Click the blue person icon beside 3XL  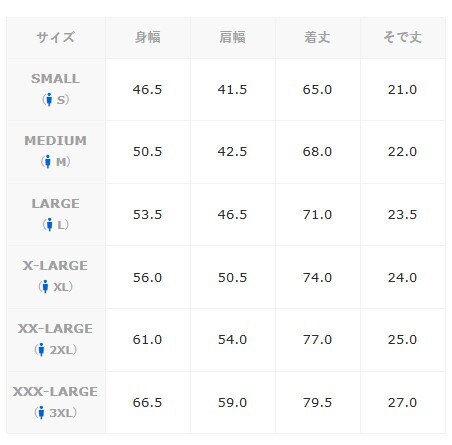pos(41,413)
